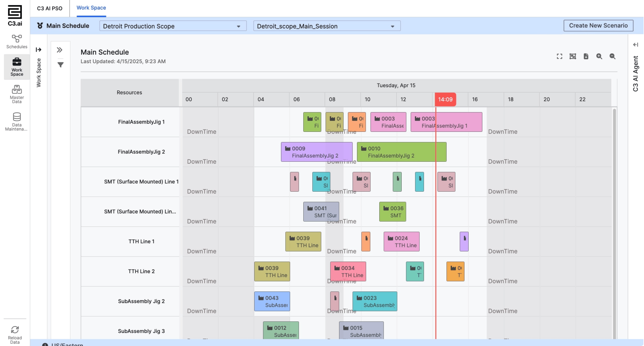Click the Resources column header
Screen dimensions: 644x346
pyautogui.click(x=129, y=92)
